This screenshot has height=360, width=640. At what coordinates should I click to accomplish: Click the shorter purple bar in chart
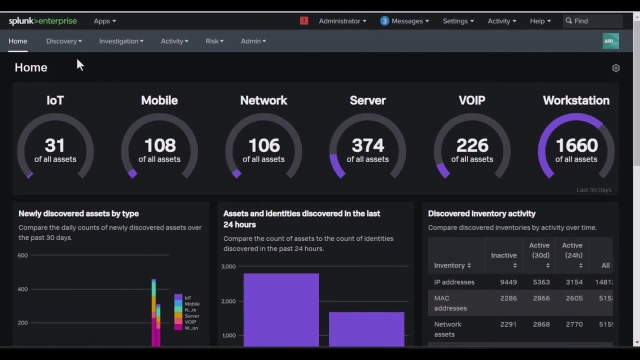(x=367, y=329)
